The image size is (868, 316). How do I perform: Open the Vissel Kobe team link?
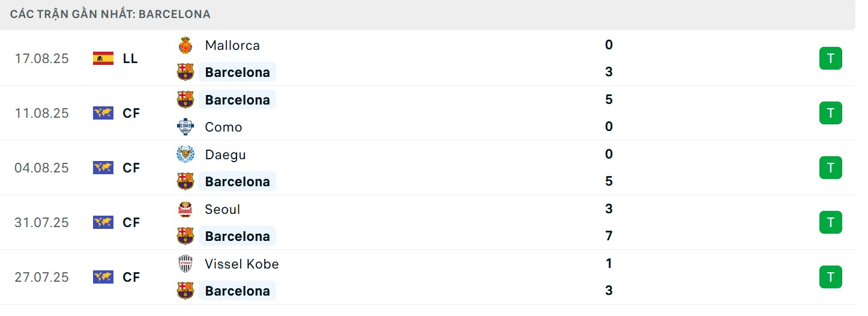click(x=241, y=264)
